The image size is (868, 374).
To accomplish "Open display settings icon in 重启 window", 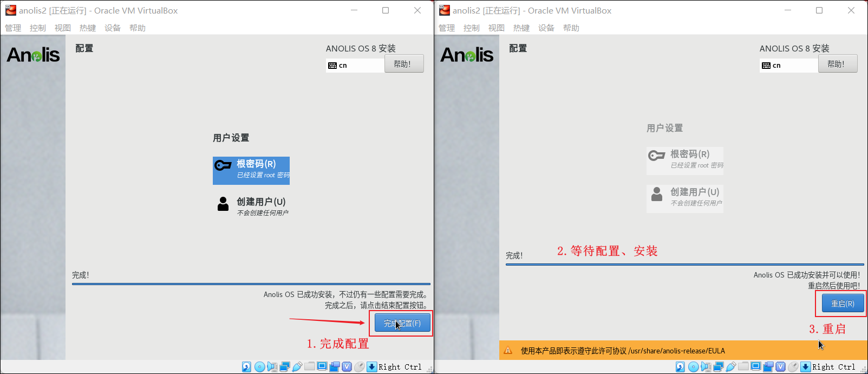I will [x=756, y=366].
